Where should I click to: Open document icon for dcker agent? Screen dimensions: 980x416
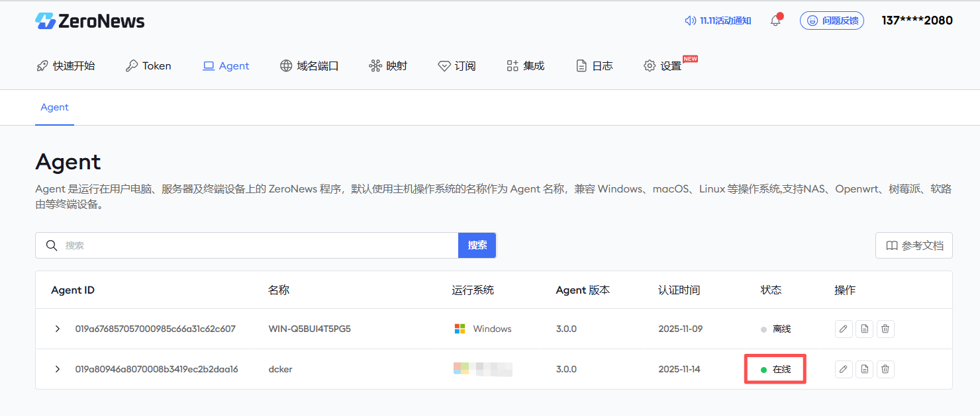tap(864, 369)
